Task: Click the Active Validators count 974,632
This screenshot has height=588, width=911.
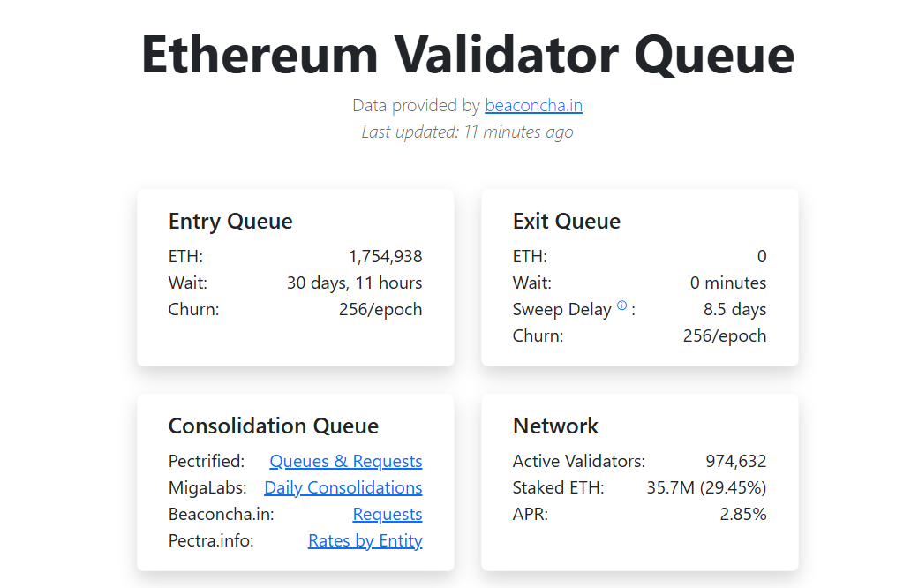Action: pos(735,461)
